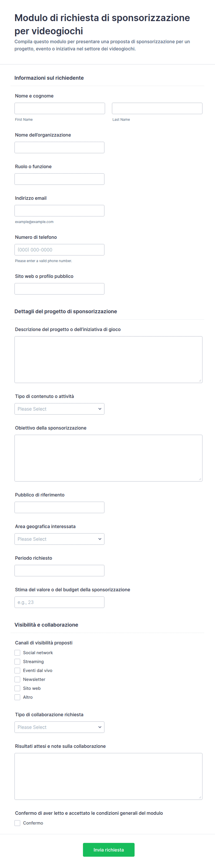Click the Invia richiesta button
Screen dimensions: 215x868
tap(109, 850)
